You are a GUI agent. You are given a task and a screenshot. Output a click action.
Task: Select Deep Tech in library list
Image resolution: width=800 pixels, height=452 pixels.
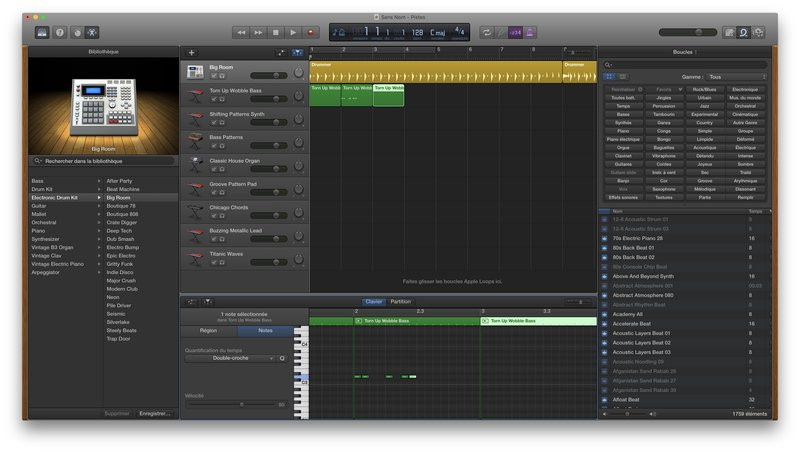pos(119,231)
